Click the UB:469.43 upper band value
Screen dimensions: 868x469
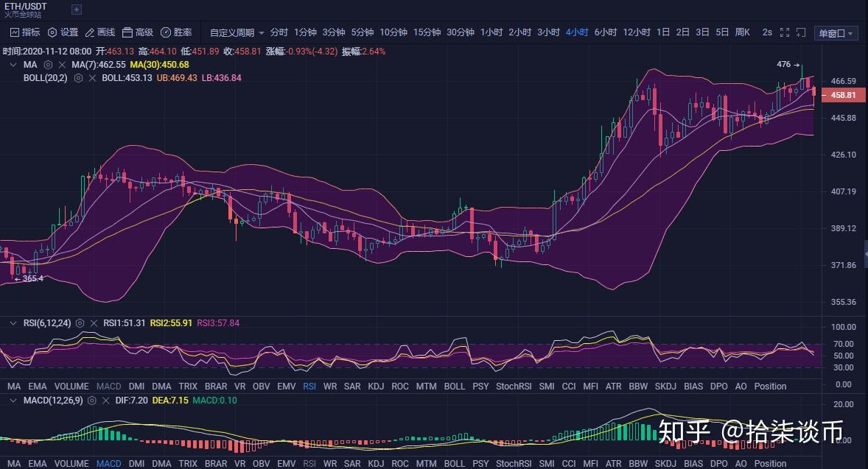point(177,78)
